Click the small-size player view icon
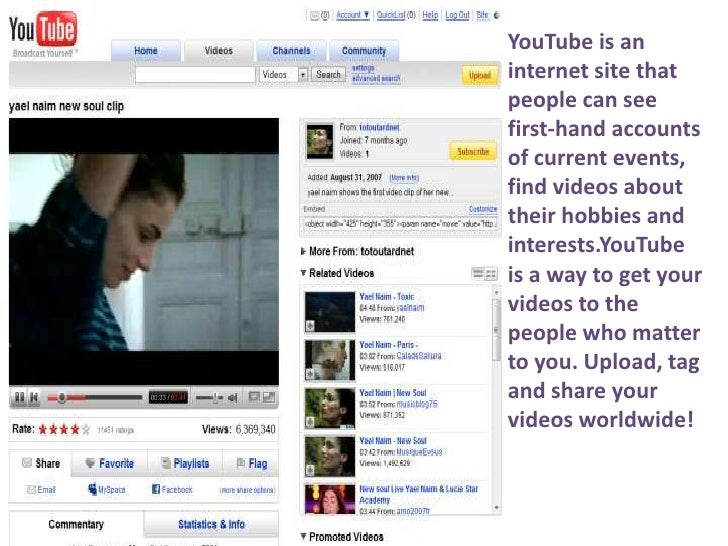The height and width of the screenshot is (546, 728). 254,397
